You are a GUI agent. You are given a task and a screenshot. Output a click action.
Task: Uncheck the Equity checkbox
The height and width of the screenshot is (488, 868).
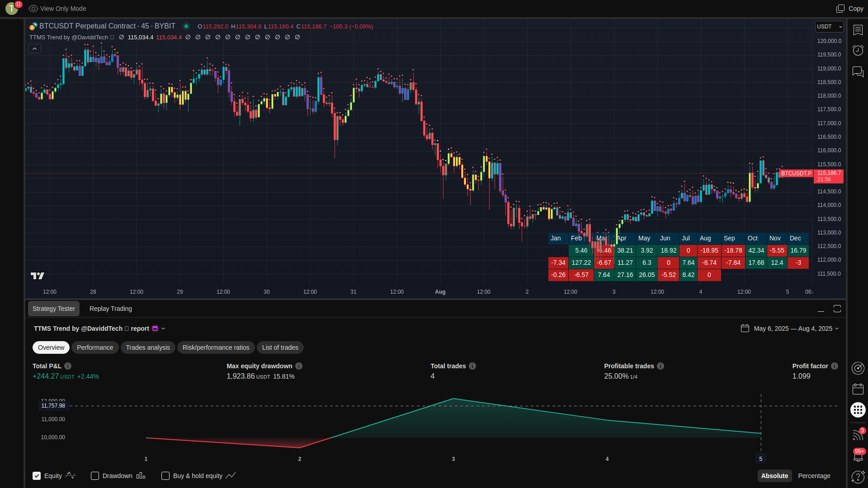(37, 476)
